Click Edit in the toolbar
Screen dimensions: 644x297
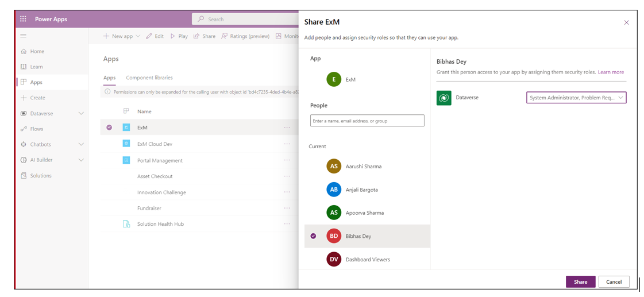click(x=155, y=36)
